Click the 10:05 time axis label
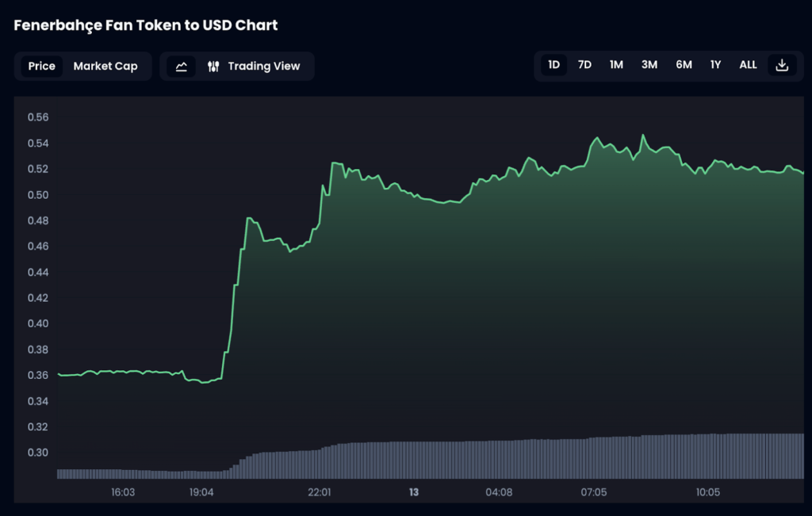Viewport: 812px width, 516px height. coord(707,492)
